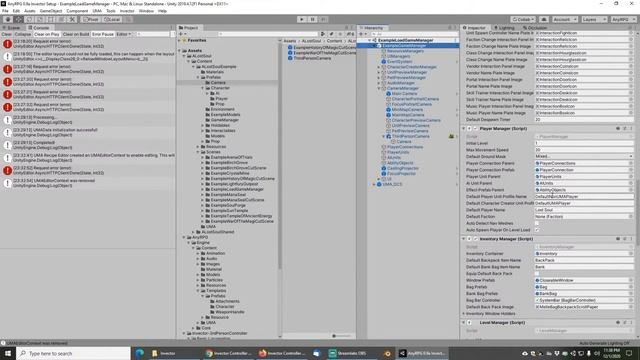The image size is (640, 360).
Task: Toggle Player Manager script enabled checkbox
Action: click(x=475, y=129)
